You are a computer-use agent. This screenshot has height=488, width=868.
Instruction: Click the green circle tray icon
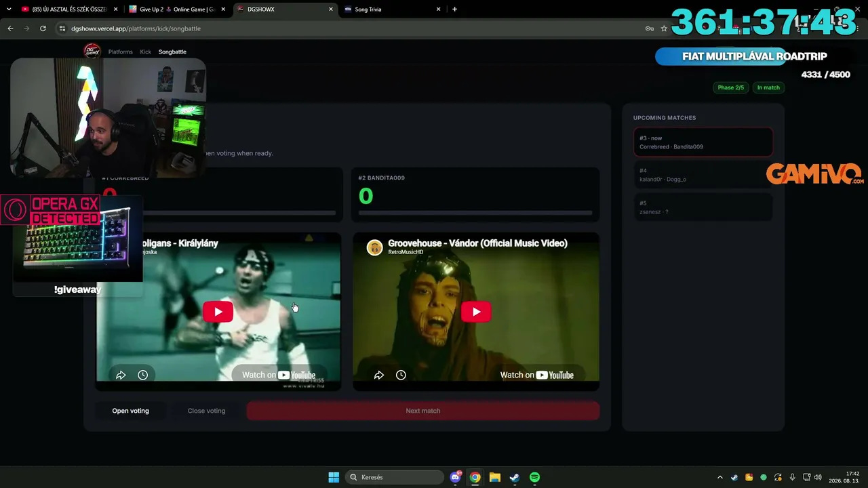tap(764, 477)
